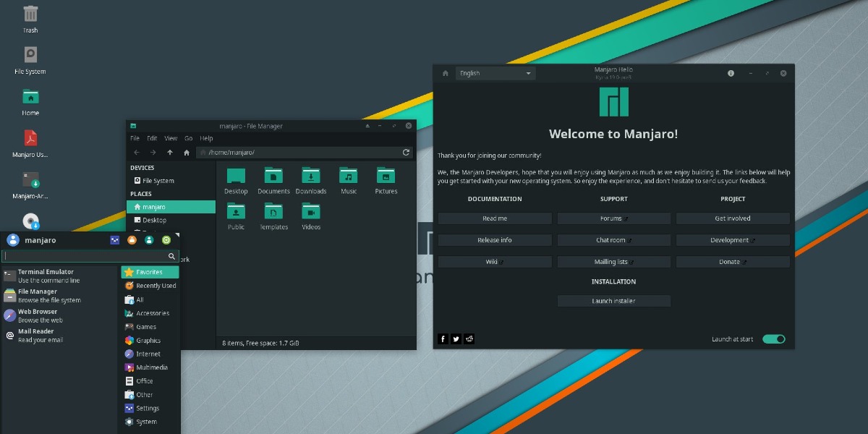Open the Go menu in File Manager
This screenshot has height=434, width=868.
pyautogui.click(x=188, y=138)
